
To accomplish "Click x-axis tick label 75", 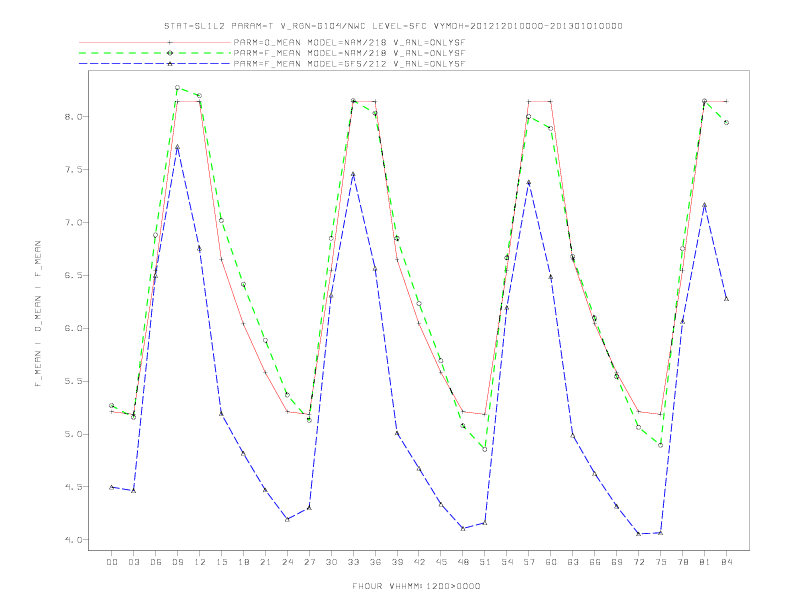I will pyautogui.click(x=661, y=562).
